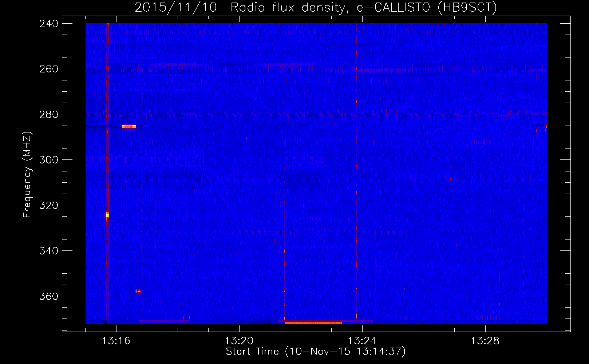
Task: Click the bright yellow burst near 285 MHz
Action: coord(129,126)
